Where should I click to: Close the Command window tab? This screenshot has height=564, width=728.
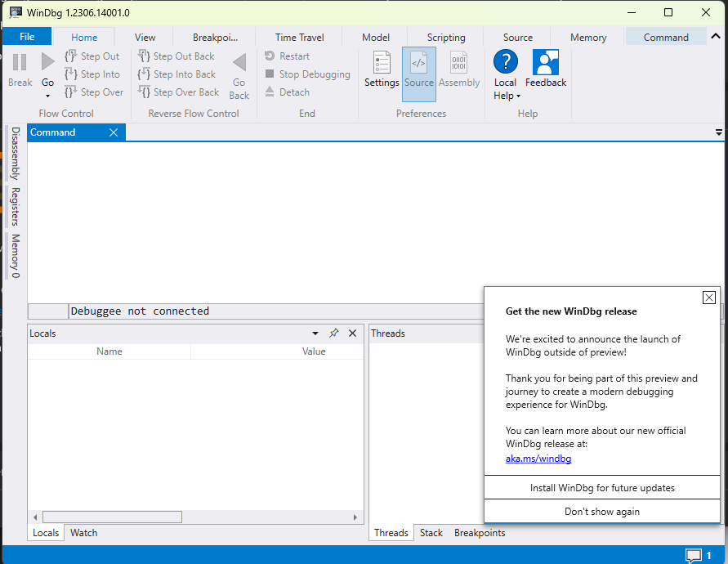tap(114, 132)
